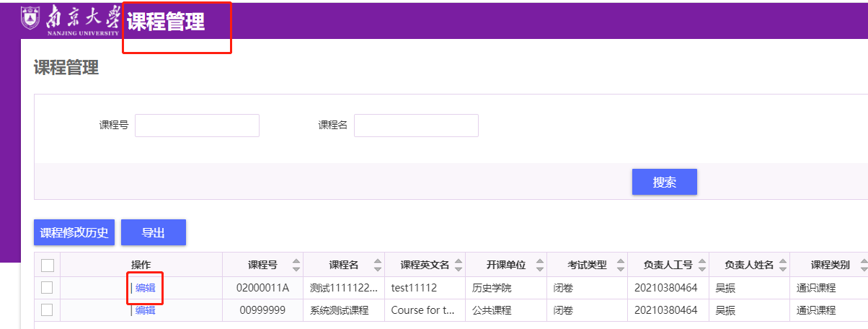
Task: Sort by 开课单位 column arrows
Action: [x=539, y=265]
